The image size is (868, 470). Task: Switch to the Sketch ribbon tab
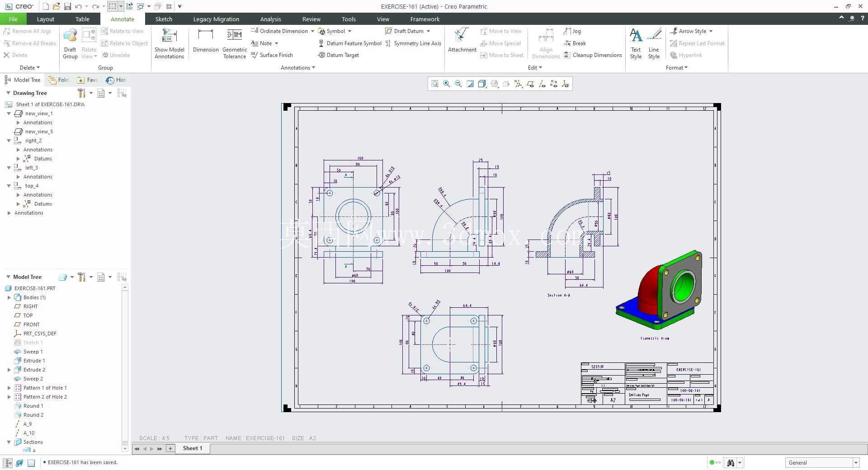click(164, 19)
